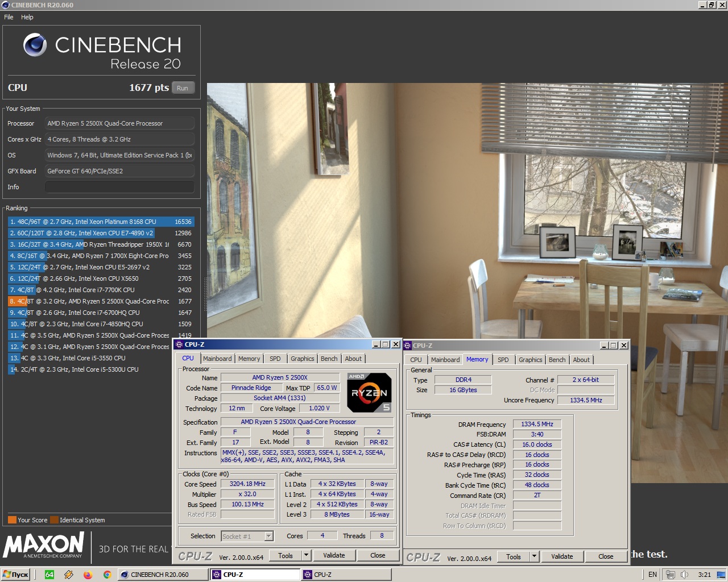Screen dimensions: 728x582
Task: Open the Help menu in Cinebench
Action: [x=27, y=17]
